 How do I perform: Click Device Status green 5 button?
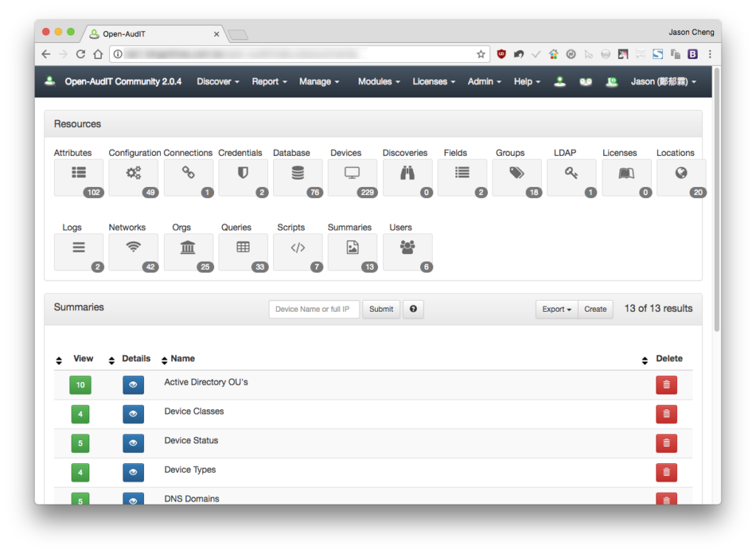(x=80, y=443)
